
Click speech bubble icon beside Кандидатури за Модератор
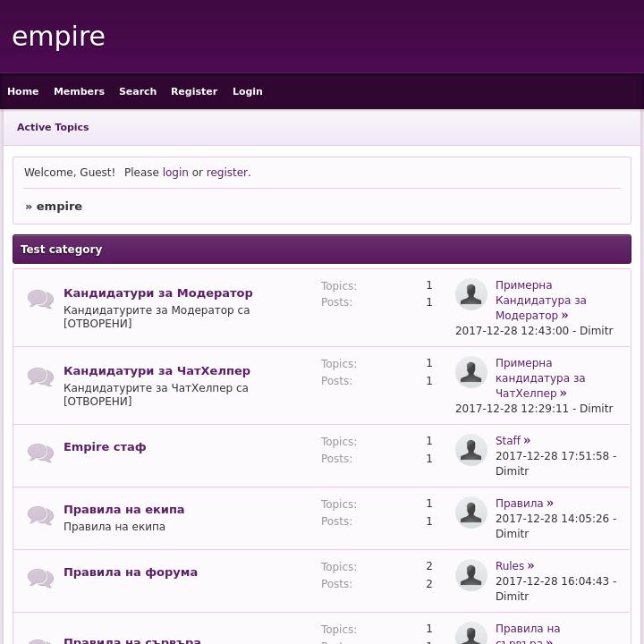(40, 299)
